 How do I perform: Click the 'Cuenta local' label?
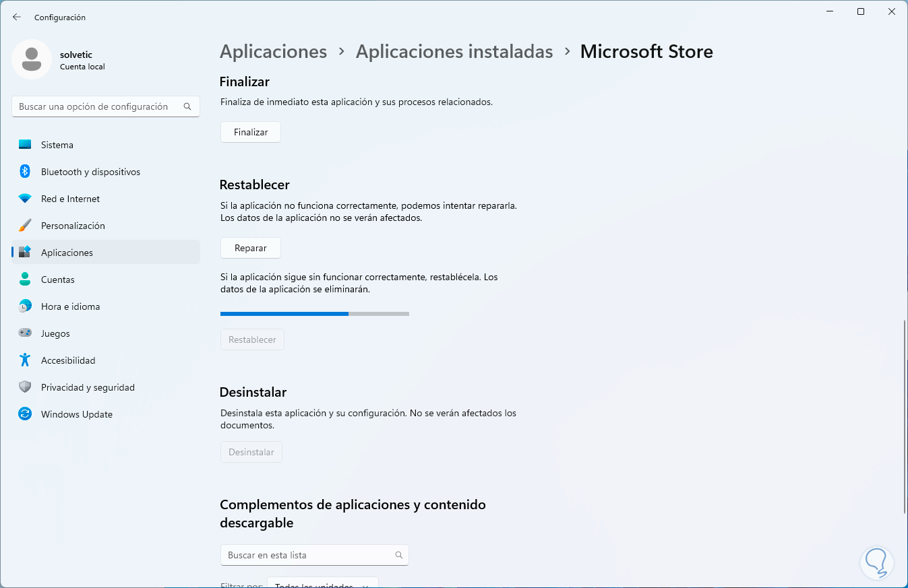tap(82, 67)
